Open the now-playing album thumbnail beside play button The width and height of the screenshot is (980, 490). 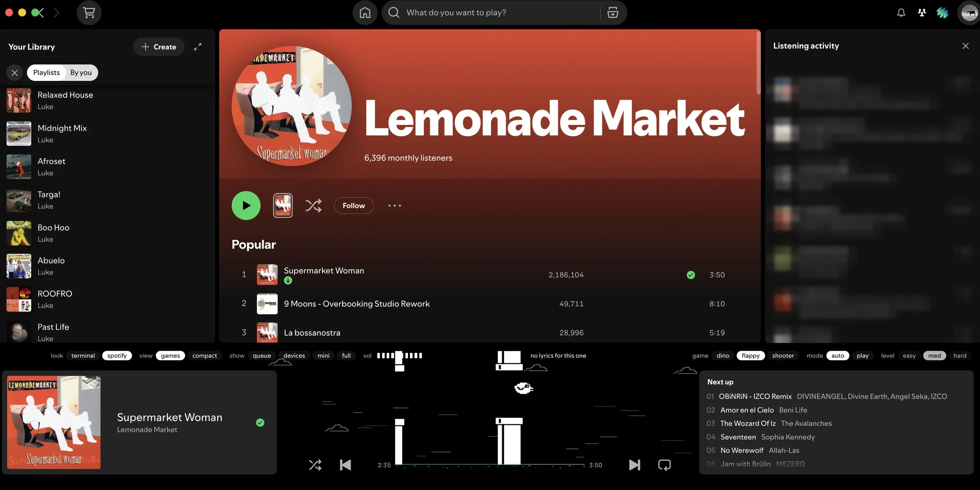pyautogui.click(x=283, y=205)
